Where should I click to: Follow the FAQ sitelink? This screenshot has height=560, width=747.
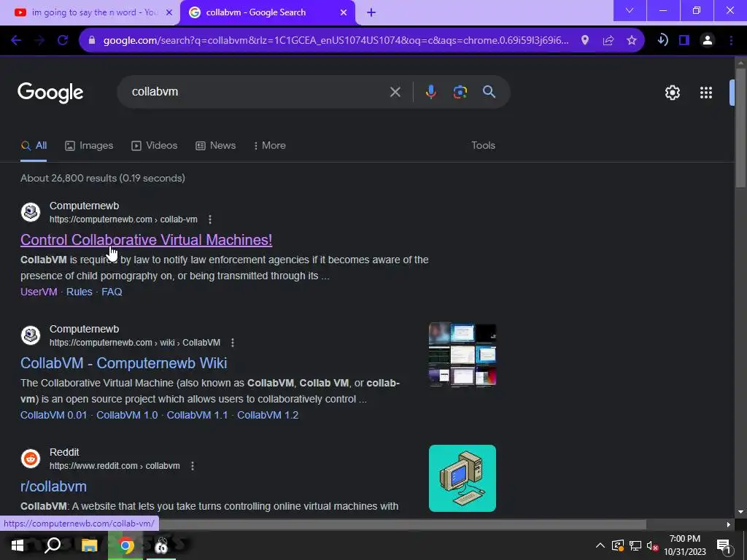pyautogui.click(x=112, y=292)
